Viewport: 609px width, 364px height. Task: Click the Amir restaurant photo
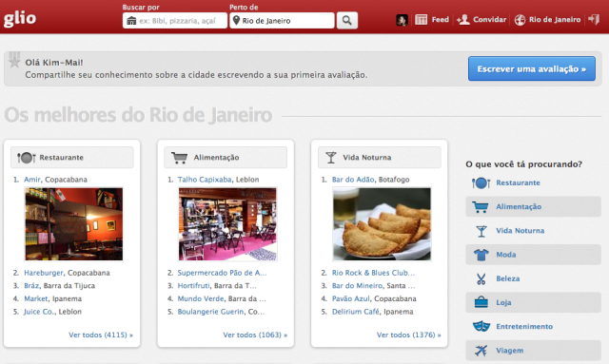click(x=74, y=224)
